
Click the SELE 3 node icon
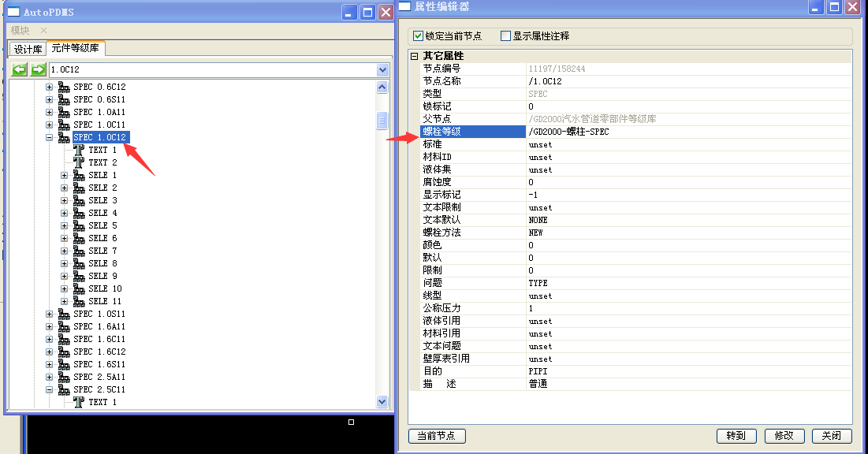(x=79, y=200)
